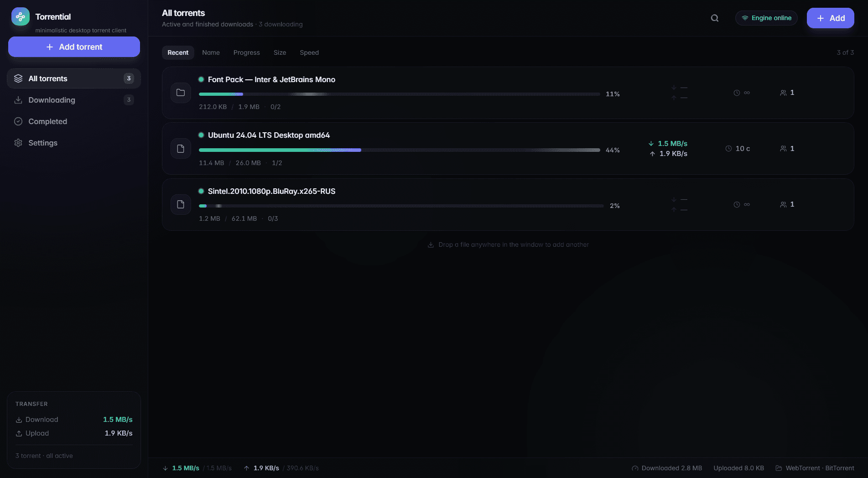Viewport: 868px width, 478px height.
Task: Click the Engine online status pill
Action: [x=766, y=18]
